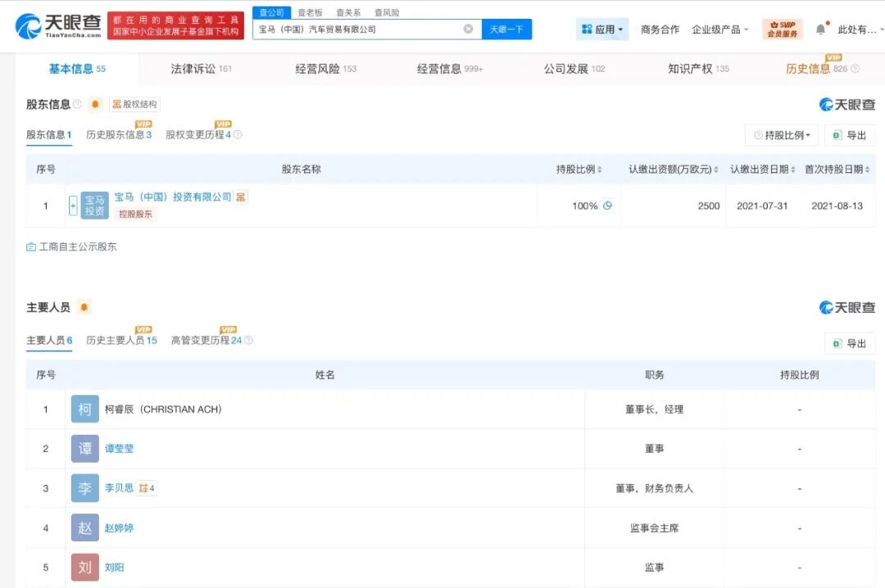Select the 查老板 search tab

pyautogui.click(x=310, y=12)
